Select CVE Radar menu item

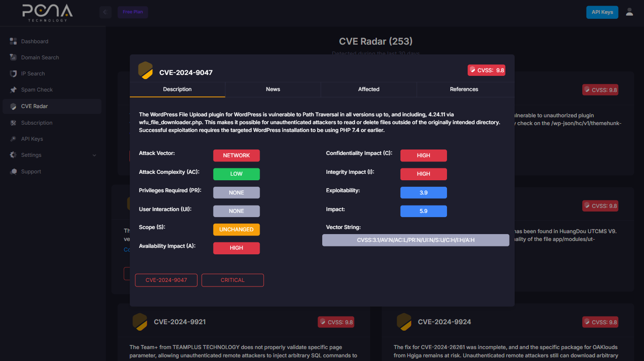click(x=52, y=106)
